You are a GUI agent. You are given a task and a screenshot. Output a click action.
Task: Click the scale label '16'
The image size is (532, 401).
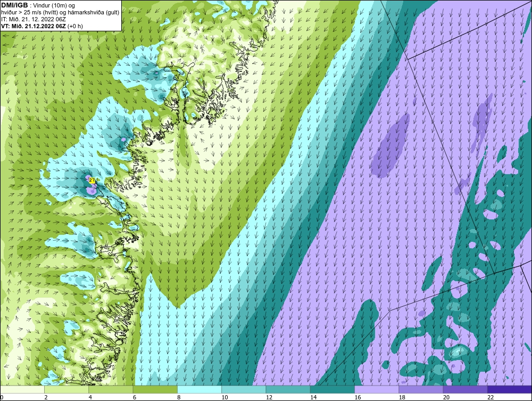pos(358,397)
